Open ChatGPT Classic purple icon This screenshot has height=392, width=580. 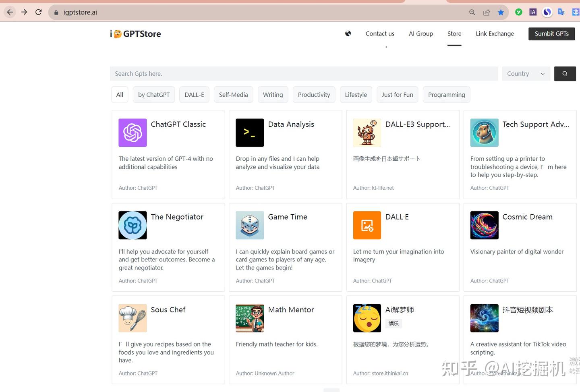133,133
